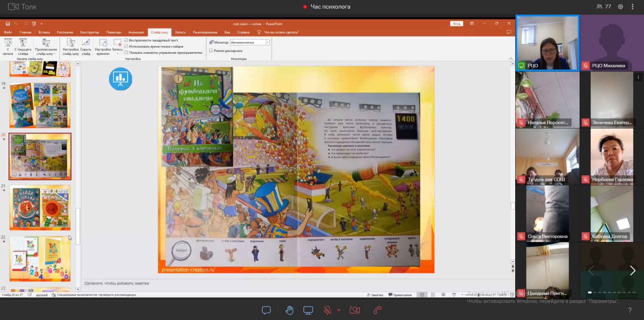The width and height of the screenshot is (644, 320).
Task: Open 'Настройка слайд-шоу' settings
Action: click(x=71, y=47)
